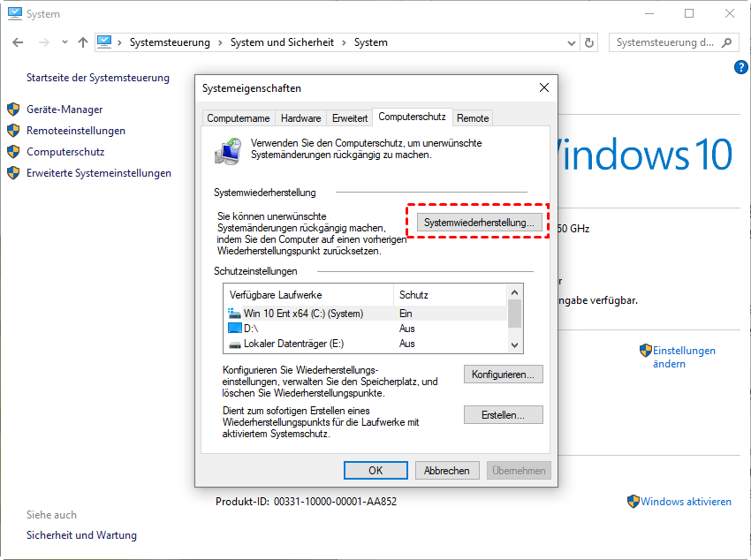
Task: Select the Lokaler Datenträger (E:) row
Action: [x=365, y=344]
